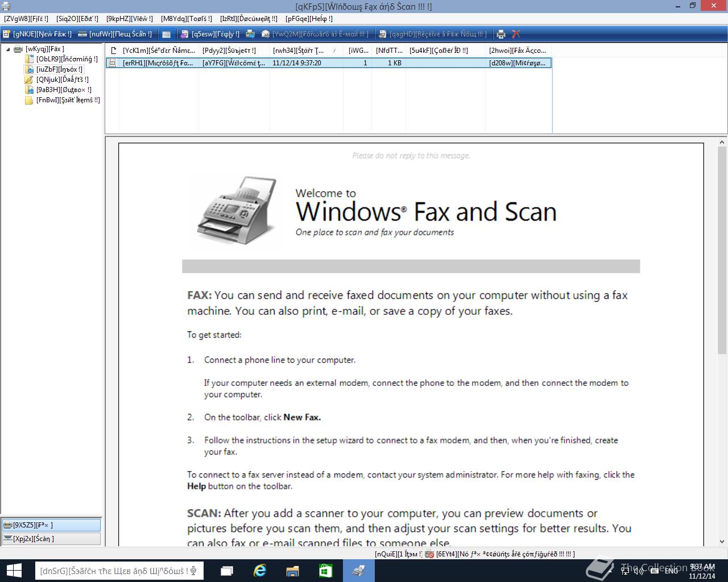728x582 pixels.
Task: Click the microphone icon in search box
Action: click(194, 571)
